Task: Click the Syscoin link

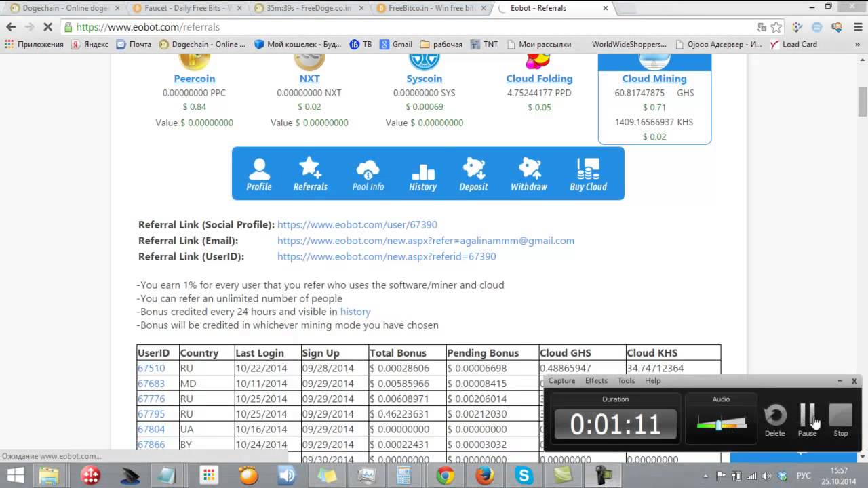Action: pos(424,79)
